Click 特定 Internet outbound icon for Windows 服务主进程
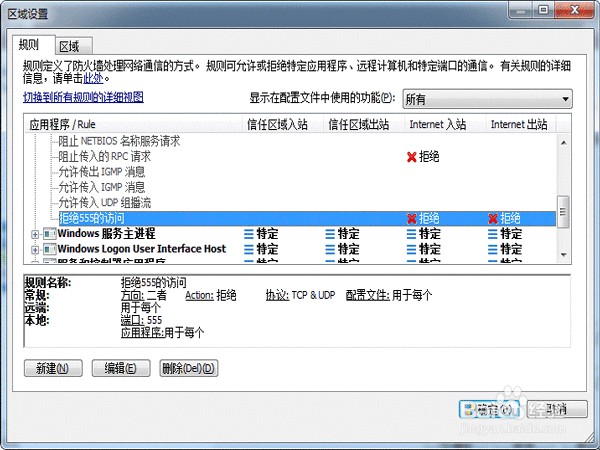Viewport: 600px width, 450px height. [x=492, y=234]
